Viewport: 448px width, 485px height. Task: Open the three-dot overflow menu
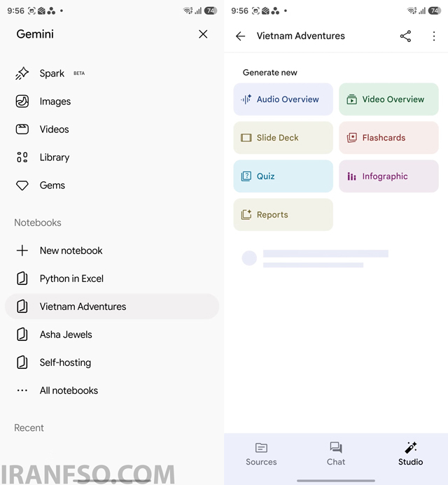point(434,36)
